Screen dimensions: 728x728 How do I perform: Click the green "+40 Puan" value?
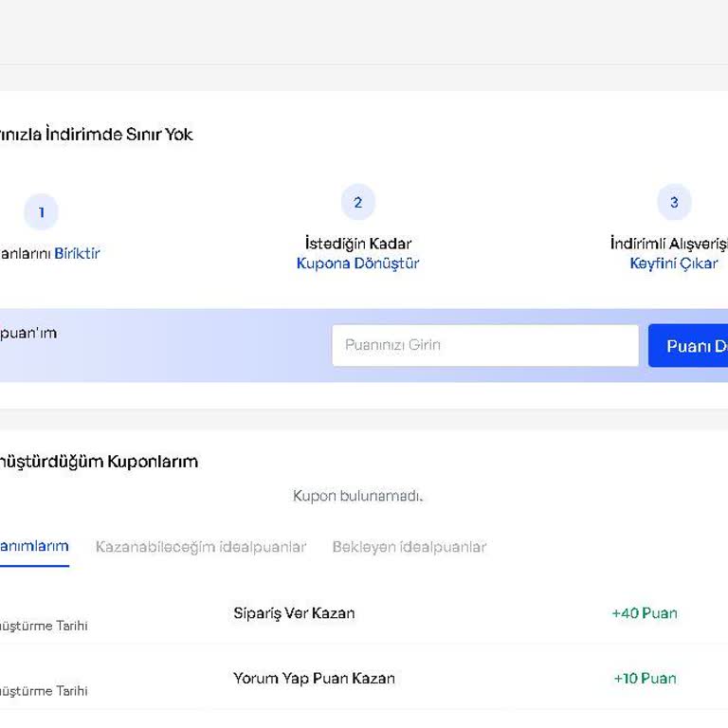(645, 613)
